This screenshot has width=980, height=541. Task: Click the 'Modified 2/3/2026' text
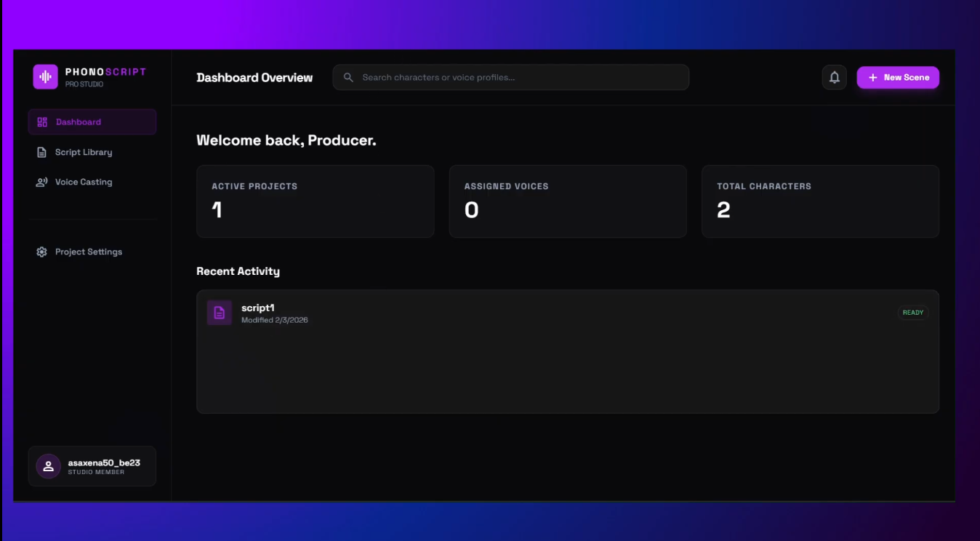[x=275, y=320]
